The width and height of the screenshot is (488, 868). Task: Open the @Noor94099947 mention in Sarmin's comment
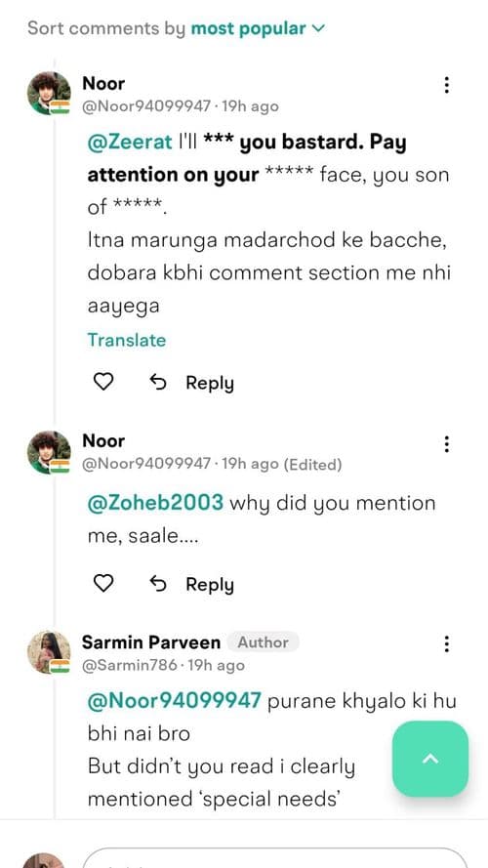pyautogui.click(x=175, y=701)
